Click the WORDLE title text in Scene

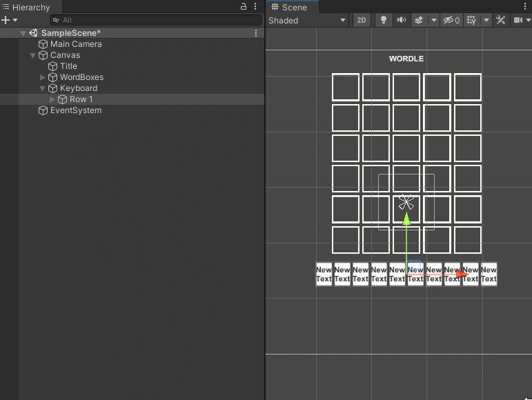coord(406,59)
